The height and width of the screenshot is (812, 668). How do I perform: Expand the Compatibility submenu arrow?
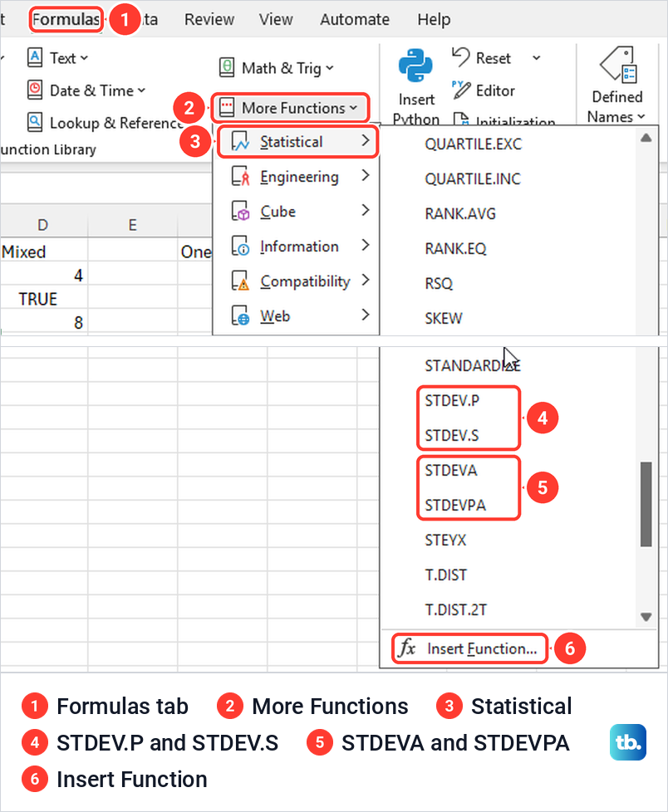(x=366, y=280)
